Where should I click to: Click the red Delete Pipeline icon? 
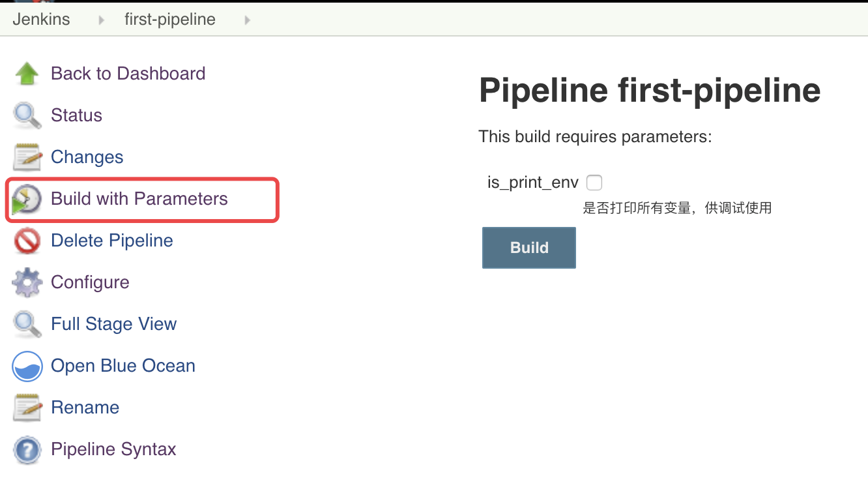tap(27, 241)
